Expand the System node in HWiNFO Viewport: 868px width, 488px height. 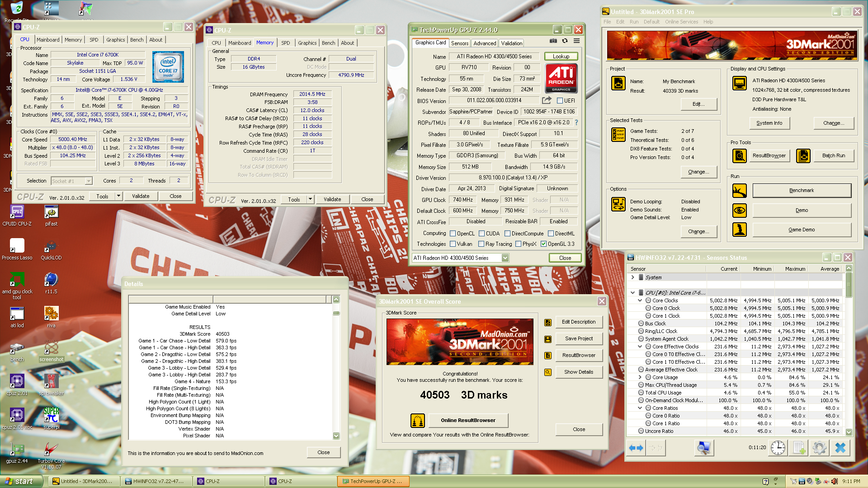[632, 277]
